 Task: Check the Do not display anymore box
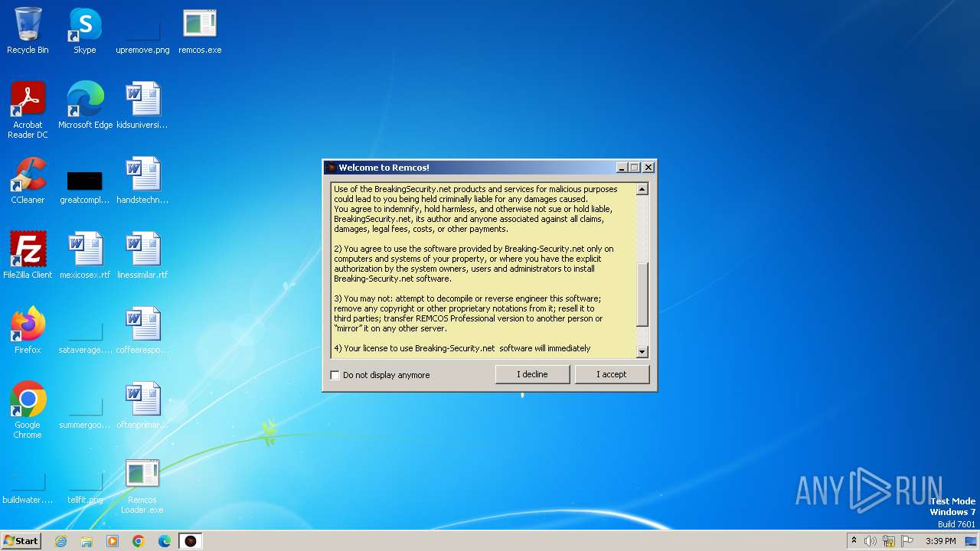tap(335, 375)
